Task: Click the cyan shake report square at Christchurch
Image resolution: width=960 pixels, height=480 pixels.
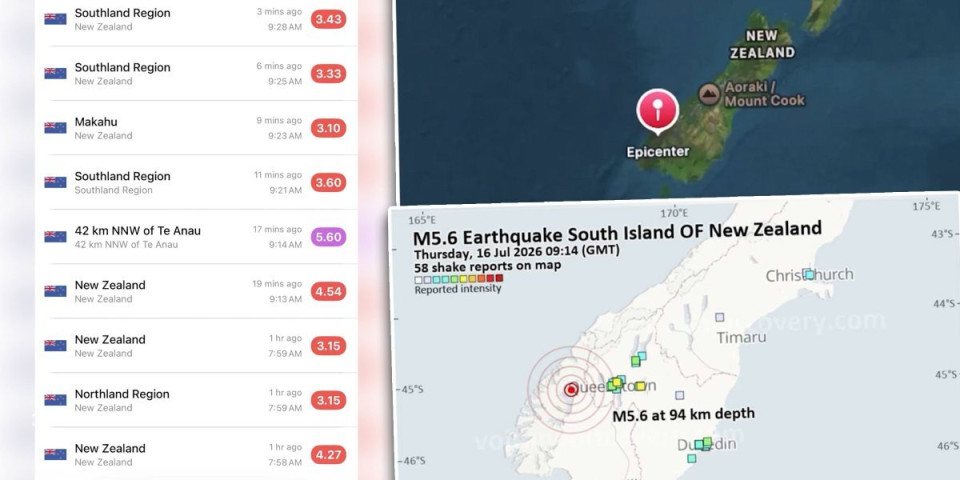Action: coord(809,274)
